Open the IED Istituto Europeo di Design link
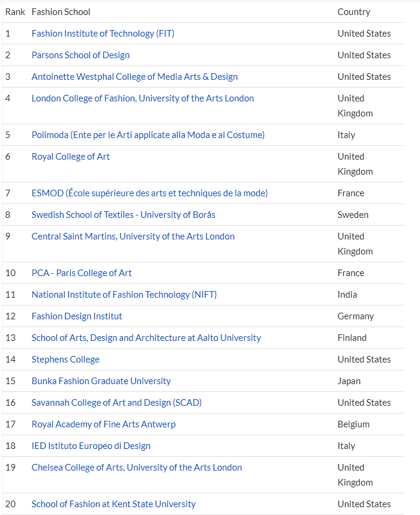420x515 pixels. [91, 446]
